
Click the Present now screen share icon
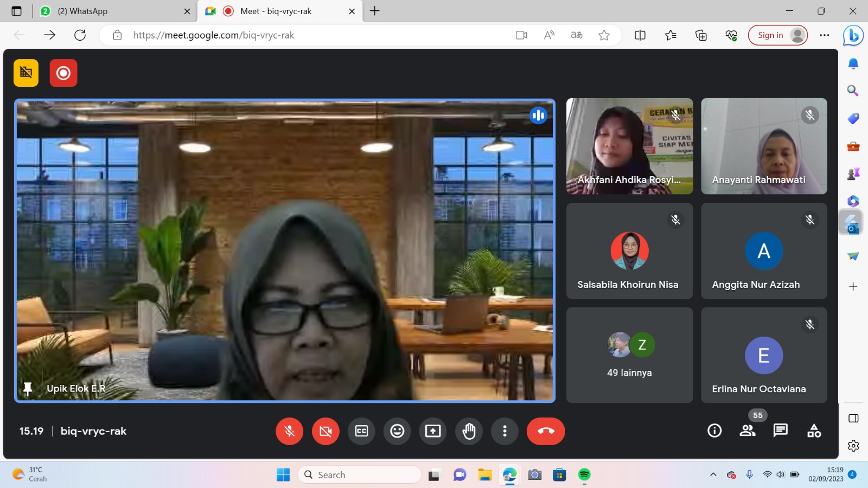point(433,431)
